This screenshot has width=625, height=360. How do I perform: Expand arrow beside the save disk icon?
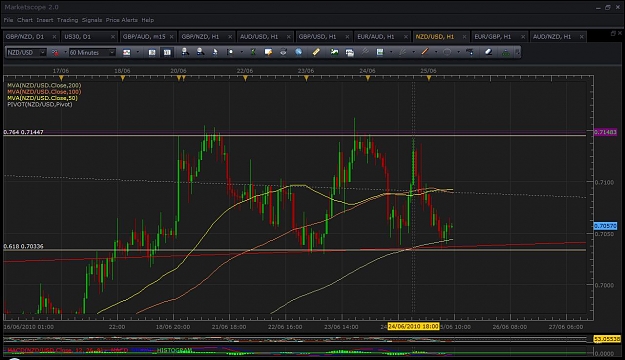(391, 52)
